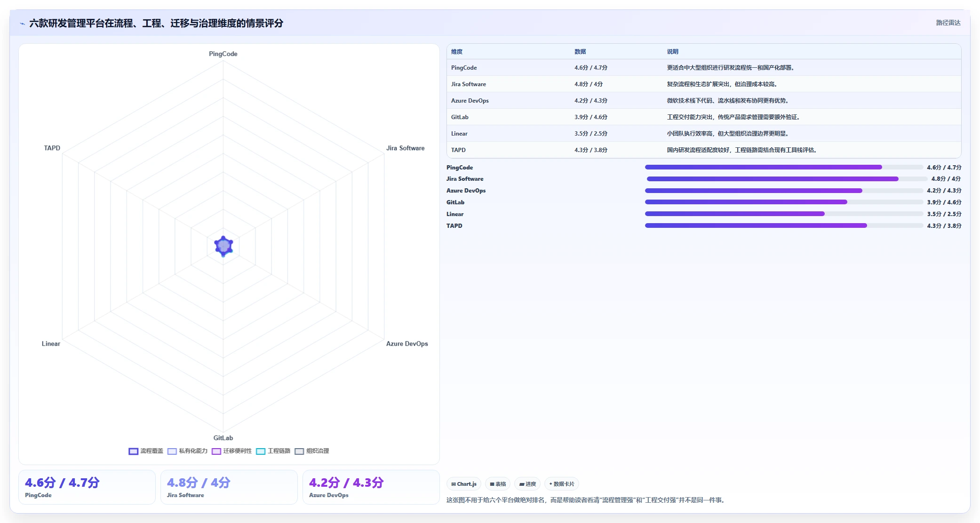Click the Linear progress bar
Image resolution: width=980 pixels, height=523 pixels.
[783, 214]
